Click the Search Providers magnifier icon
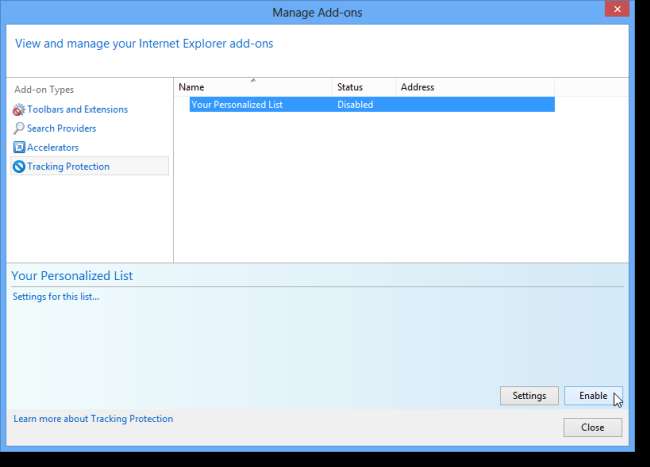 (19, 128)
